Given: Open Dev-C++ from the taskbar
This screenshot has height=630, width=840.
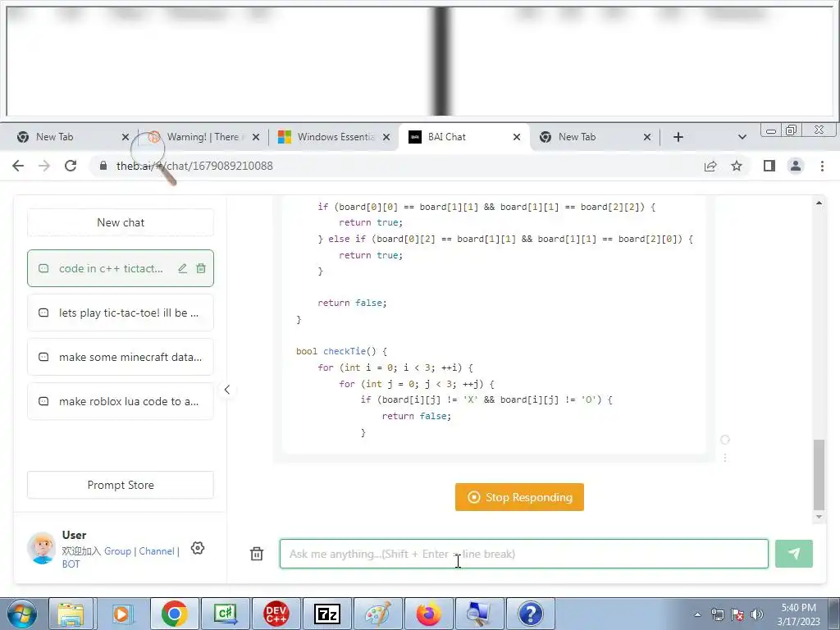Looking at the screenshot, I should point(276,614).
